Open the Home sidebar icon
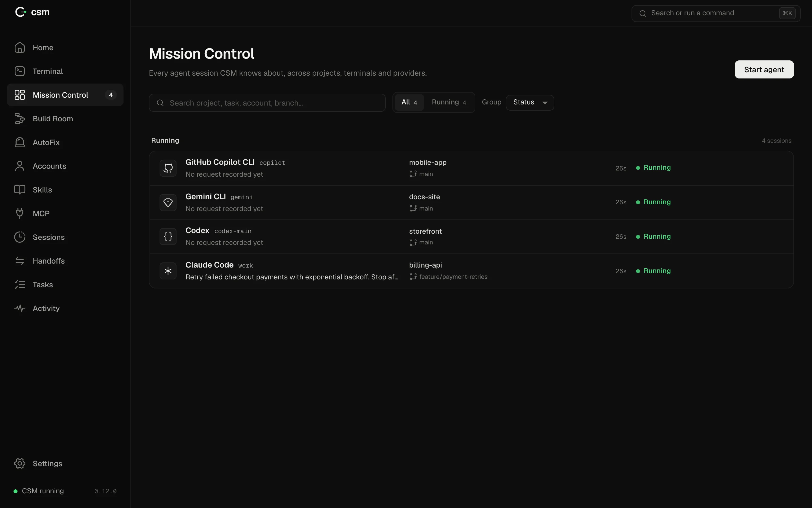This screenshot has width=812, height=508. [x=19, y=47]
